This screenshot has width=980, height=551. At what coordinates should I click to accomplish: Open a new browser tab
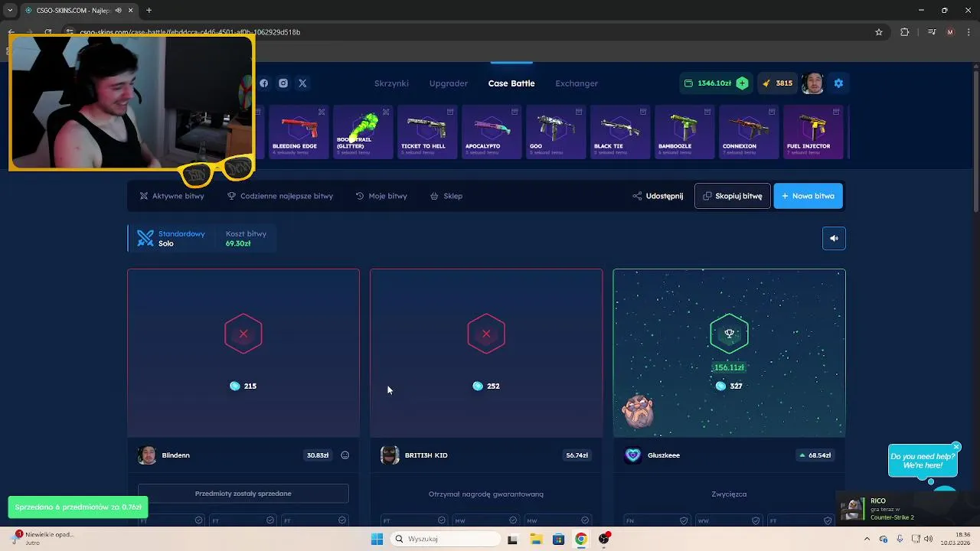[x=149, y=11]
